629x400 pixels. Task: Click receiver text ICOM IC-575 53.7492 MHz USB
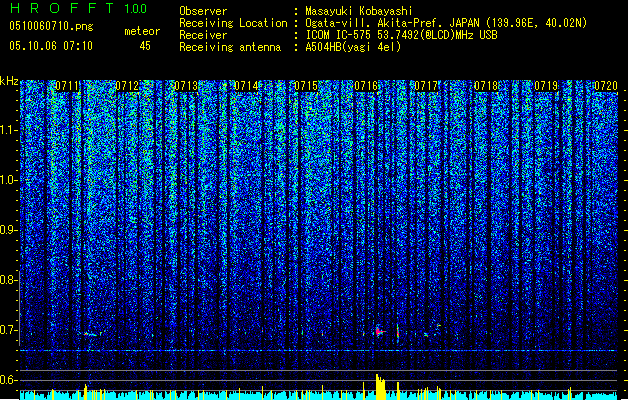tap(401, 35)
